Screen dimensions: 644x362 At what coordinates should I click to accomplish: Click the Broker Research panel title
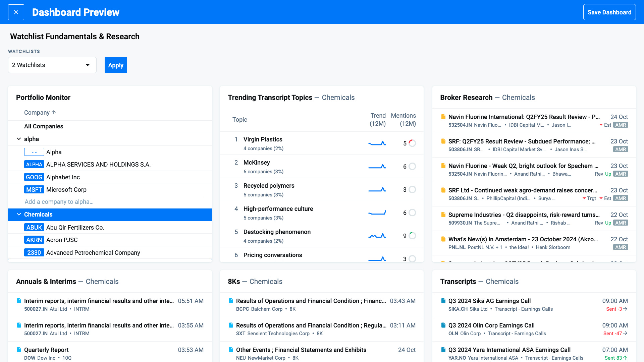(466, 98)
